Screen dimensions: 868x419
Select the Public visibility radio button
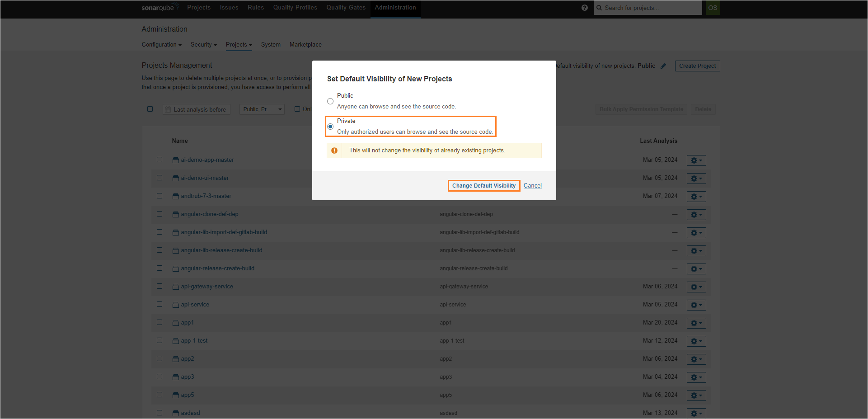coord(330,101)
